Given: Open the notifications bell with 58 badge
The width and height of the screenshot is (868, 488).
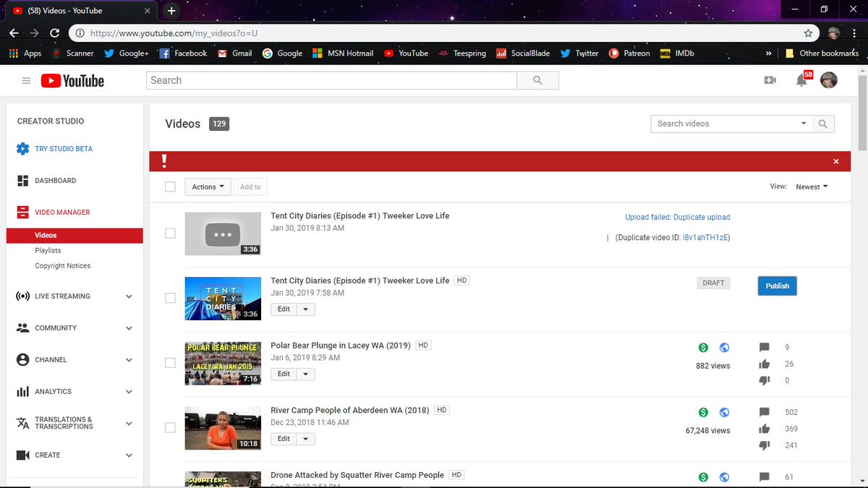Looking at the screenshot, I should coord(801,80).
